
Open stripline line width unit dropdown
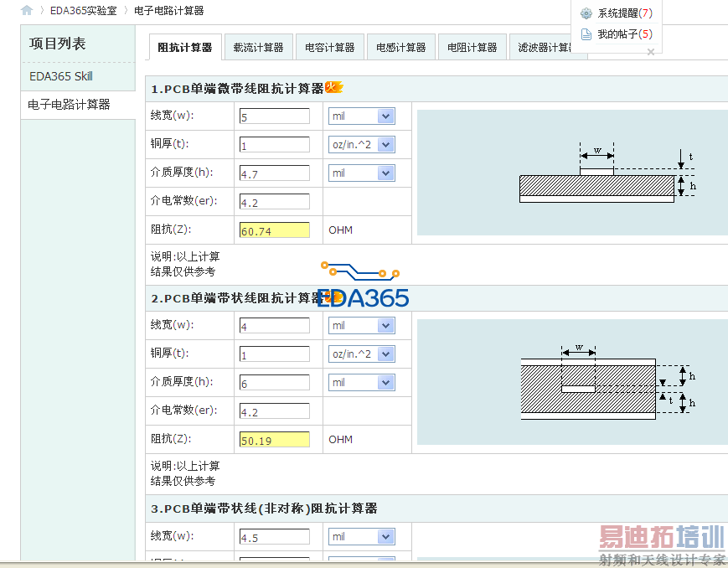(362, 326)
